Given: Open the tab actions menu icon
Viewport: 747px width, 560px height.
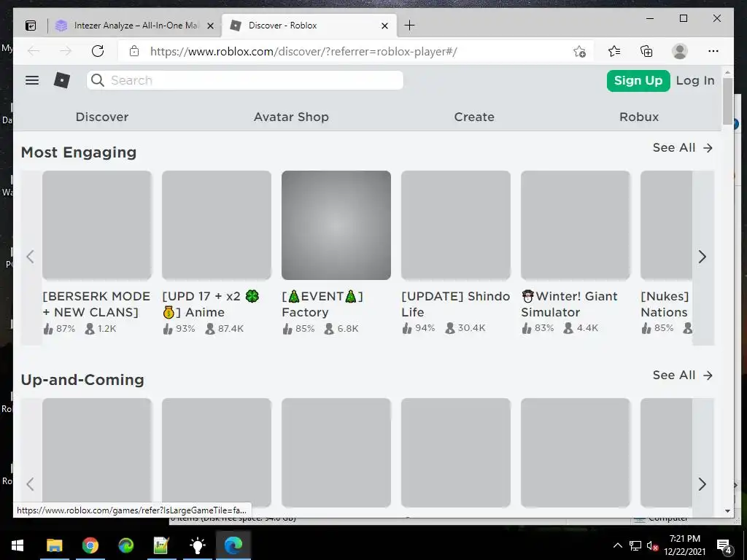Looking at the screenshot, I should tap(31, 26).
